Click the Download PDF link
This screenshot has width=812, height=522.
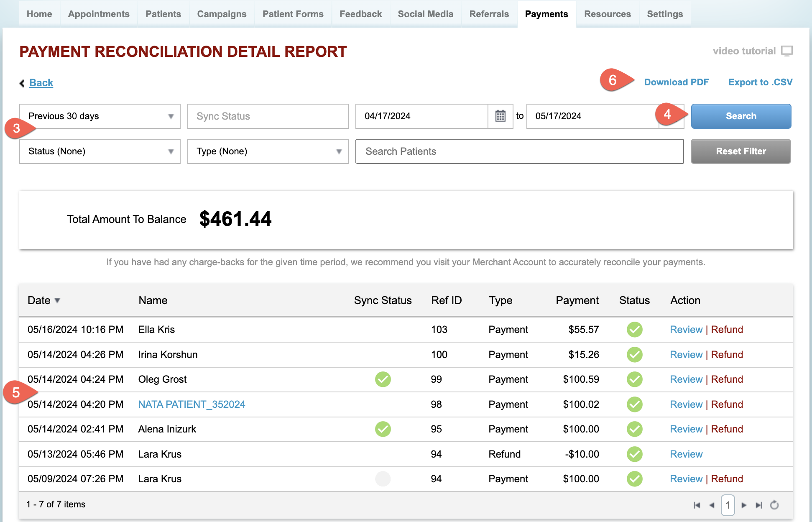[676, 82]
